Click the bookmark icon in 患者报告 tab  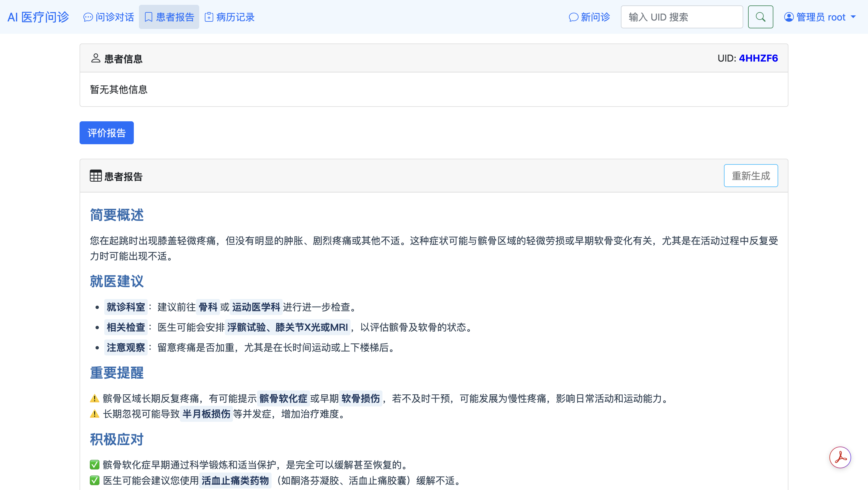tap(149, 17)
